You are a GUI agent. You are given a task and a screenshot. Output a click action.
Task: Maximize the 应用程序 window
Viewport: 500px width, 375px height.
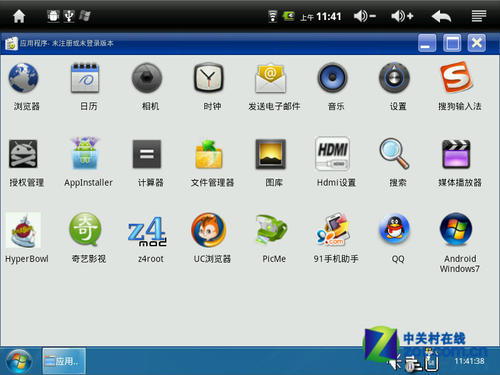tap(452, 43)
